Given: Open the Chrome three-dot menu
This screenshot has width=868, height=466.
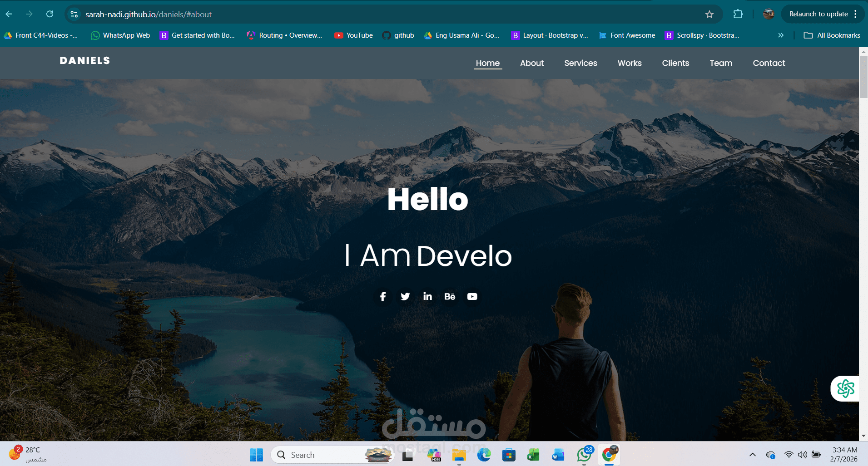Looking at the screenshot, I should pos(856,14).
